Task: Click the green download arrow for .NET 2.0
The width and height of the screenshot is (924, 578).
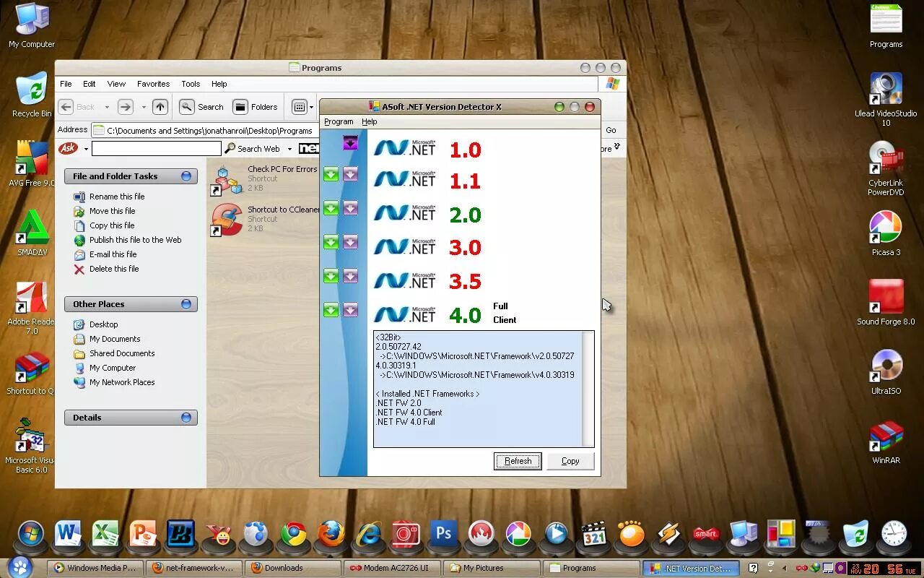Action: pyautogui.click(x=331, y=208)
